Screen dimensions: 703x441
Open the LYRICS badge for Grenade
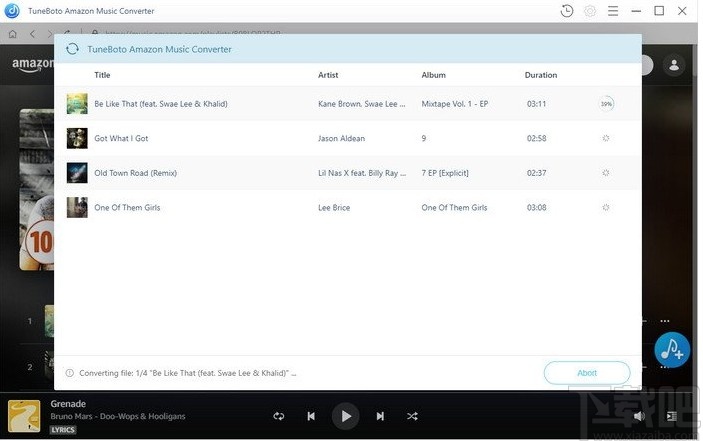coord(63,430)
